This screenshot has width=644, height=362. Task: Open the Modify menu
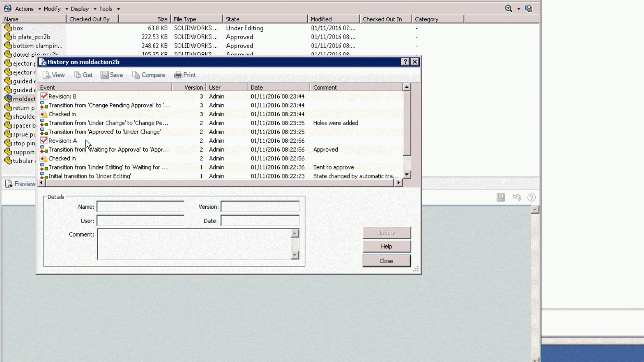tap(52, 8)
